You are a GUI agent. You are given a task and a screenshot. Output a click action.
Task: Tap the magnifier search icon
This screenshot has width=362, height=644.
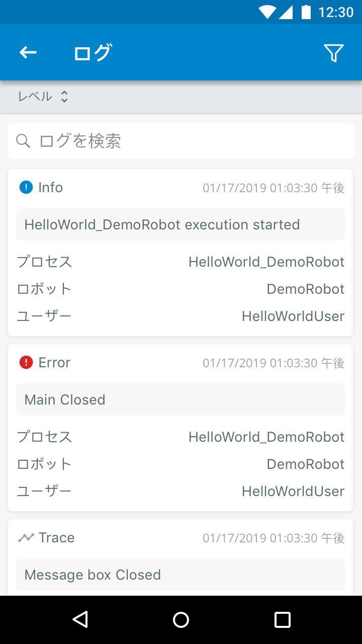pos(23,141)
